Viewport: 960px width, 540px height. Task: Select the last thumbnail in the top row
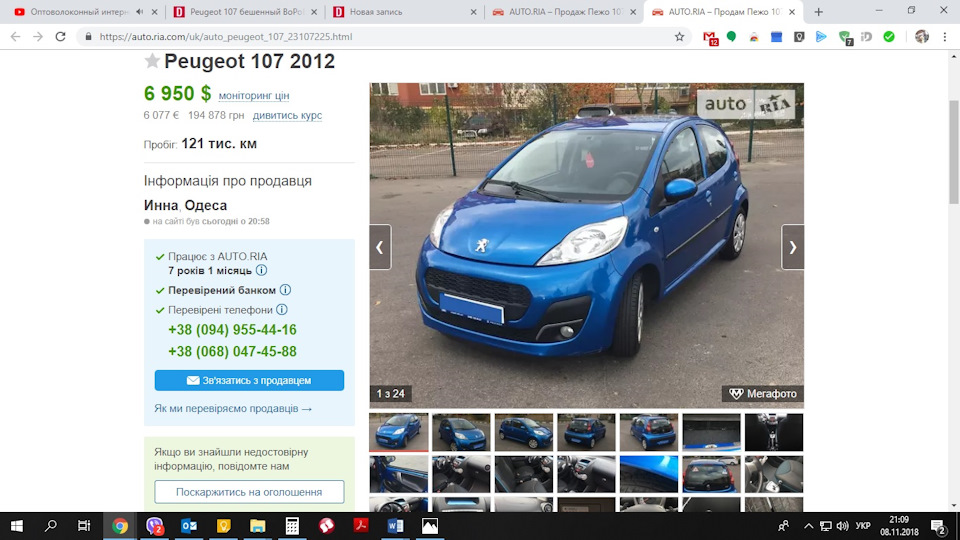774,432
